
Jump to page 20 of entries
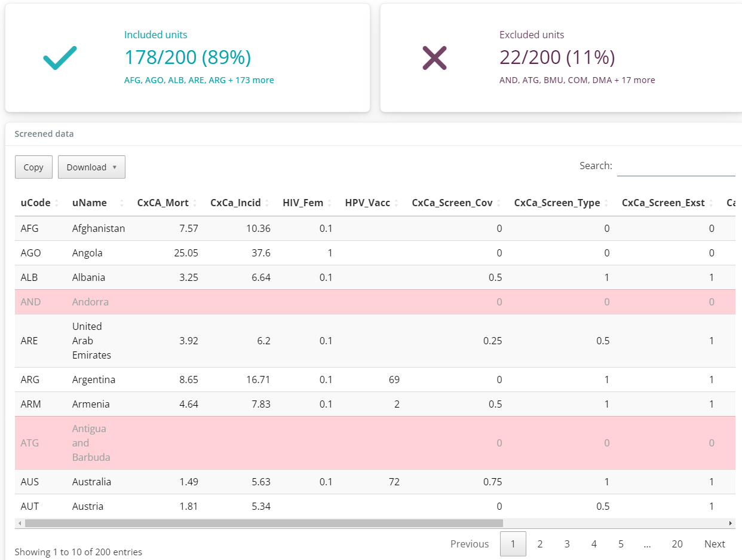point(677,544)
